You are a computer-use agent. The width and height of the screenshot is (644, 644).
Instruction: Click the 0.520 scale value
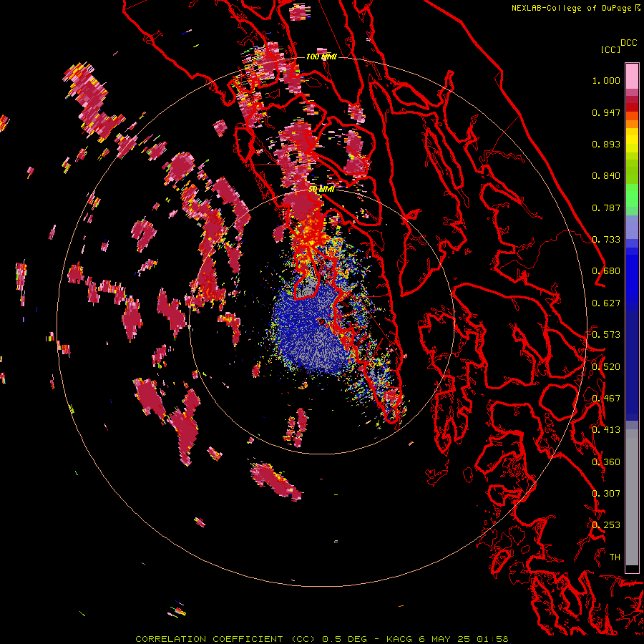tap(606, 367)
